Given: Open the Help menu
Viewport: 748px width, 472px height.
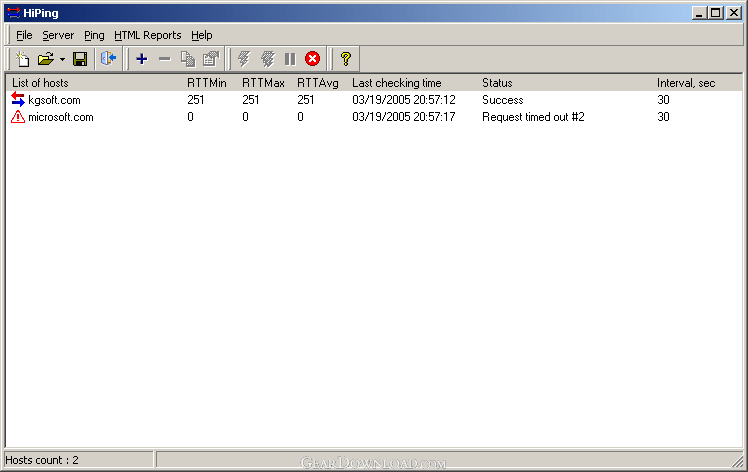Looking at the screenshot, I should point(202,35).
